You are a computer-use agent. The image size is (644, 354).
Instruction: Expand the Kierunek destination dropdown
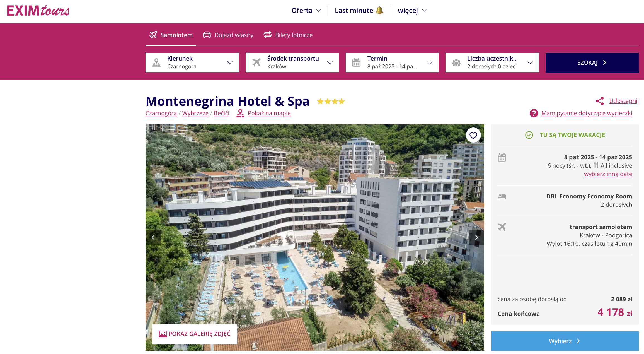[x=192, y=62]
